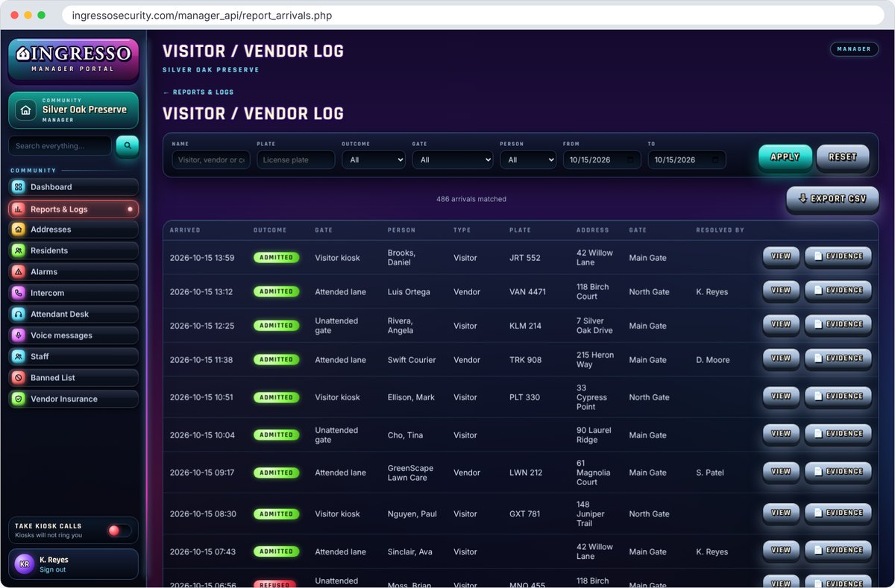Viewport: 895px width, 588px height.
Task: Click plate GXT 781 cell
Action: click(524, 514)
